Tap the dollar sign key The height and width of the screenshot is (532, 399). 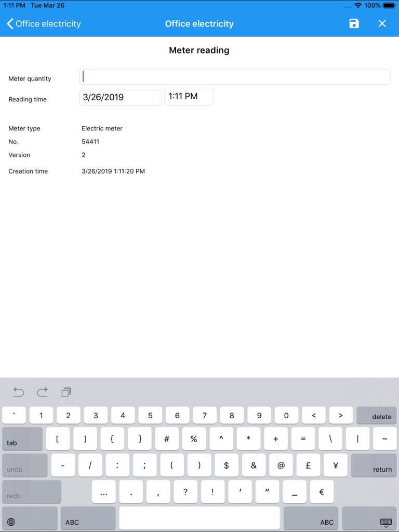(227, 465)
